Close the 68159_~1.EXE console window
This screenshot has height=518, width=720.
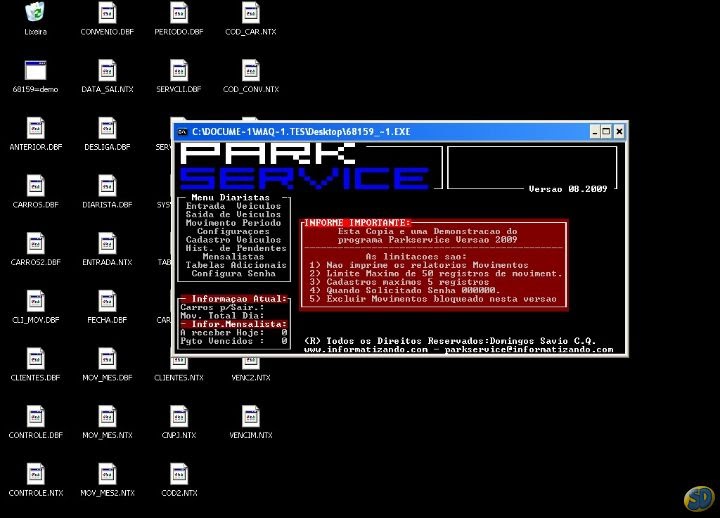point(619,132)
